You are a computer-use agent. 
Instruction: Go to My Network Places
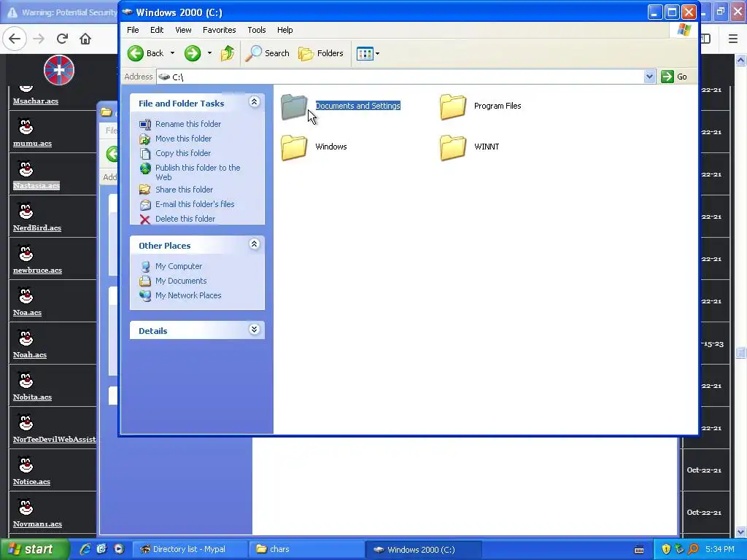(x=188, y=296)
